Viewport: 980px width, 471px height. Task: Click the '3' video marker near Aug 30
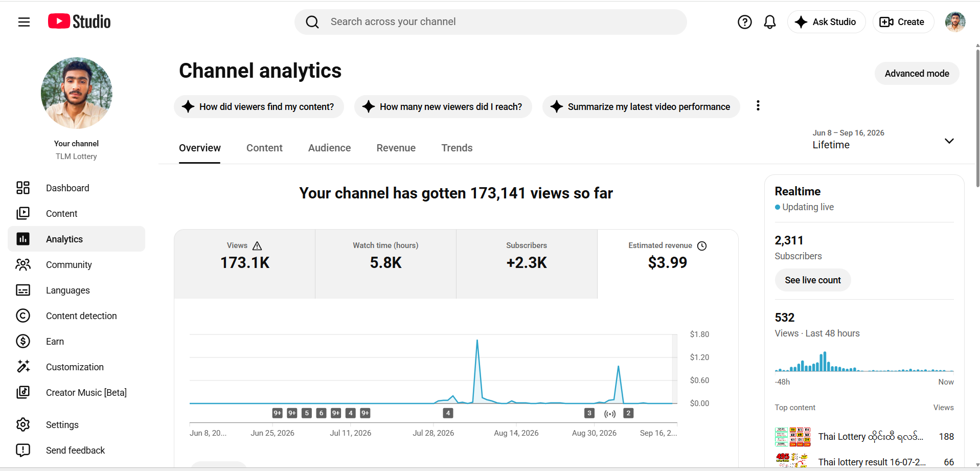(x=589, y=413)
